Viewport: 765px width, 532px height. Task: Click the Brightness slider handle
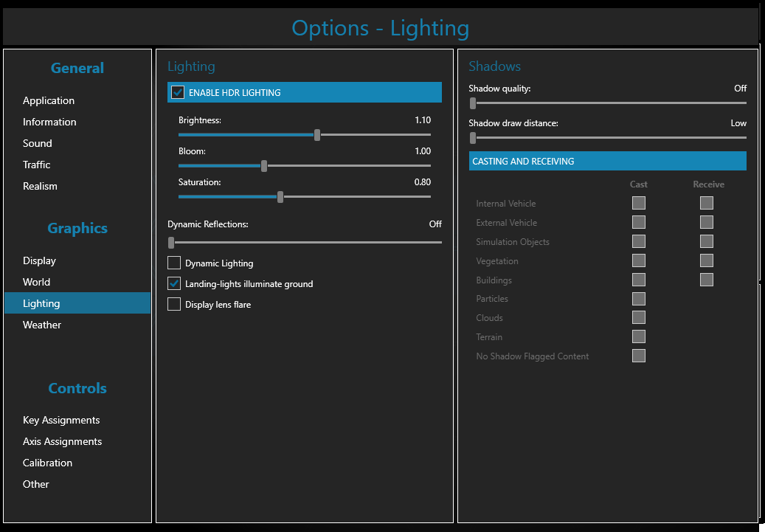(x=317, y=135)
